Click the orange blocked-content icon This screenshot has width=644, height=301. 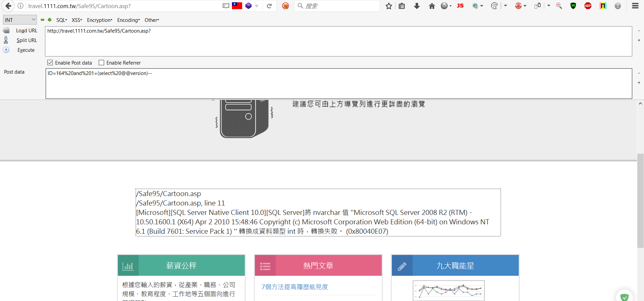pos(285,6)
